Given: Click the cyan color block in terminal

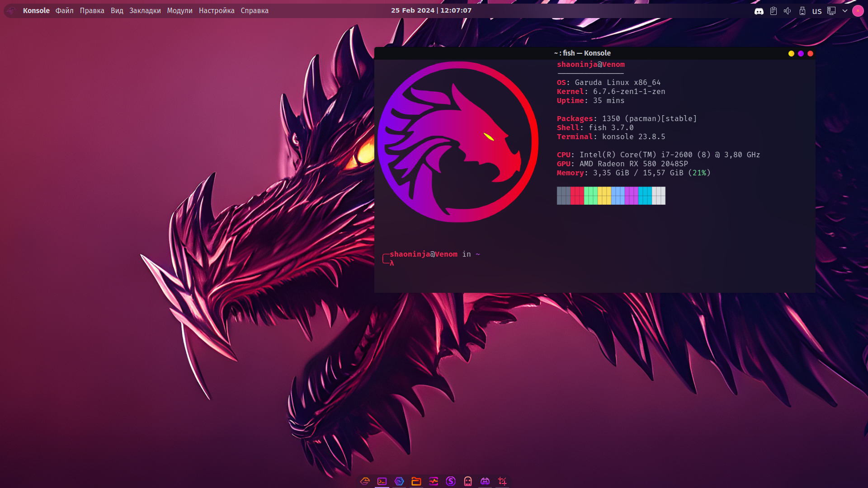Looking at the screenshot, I should (x=645, y=196).
